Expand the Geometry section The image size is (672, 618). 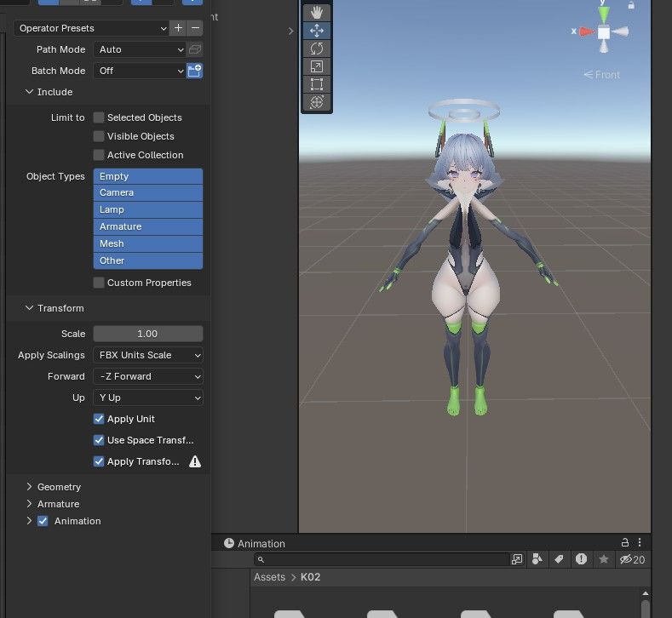coord(29,487)
